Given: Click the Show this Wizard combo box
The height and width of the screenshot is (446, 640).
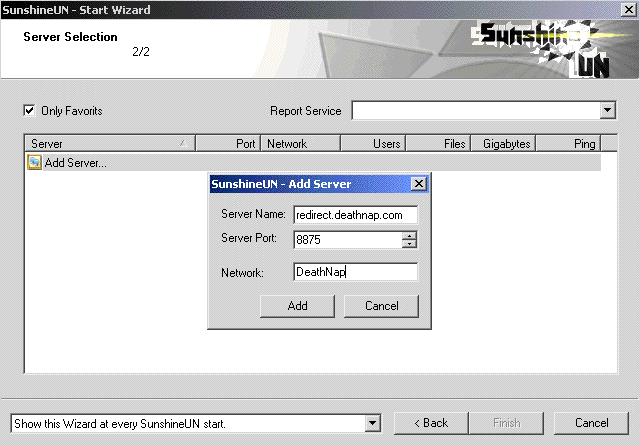Looking at the screenshot, I should click(x=196, y=424).
